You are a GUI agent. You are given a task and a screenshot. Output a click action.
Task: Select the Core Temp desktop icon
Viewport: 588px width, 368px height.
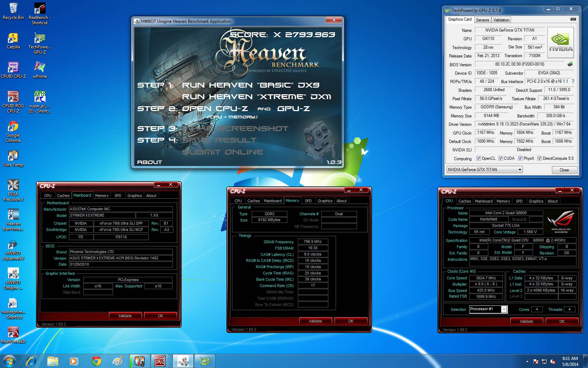[13, 159]
